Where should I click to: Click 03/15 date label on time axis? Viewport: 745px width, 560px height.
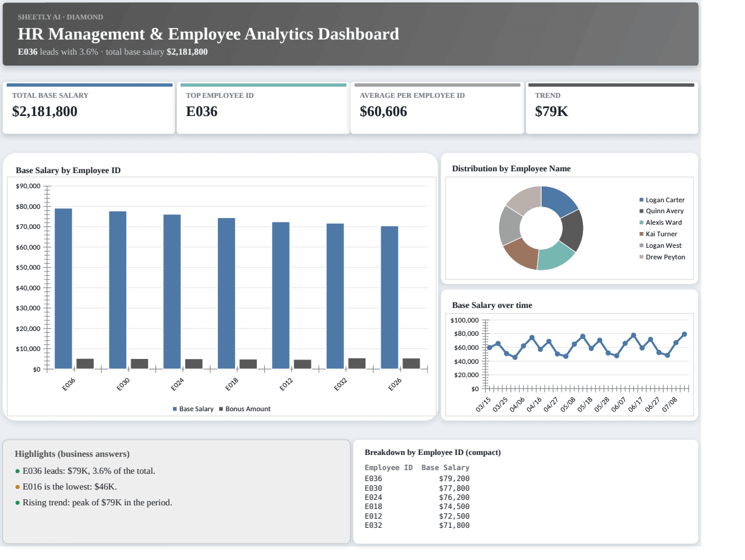tap(484, 405)
